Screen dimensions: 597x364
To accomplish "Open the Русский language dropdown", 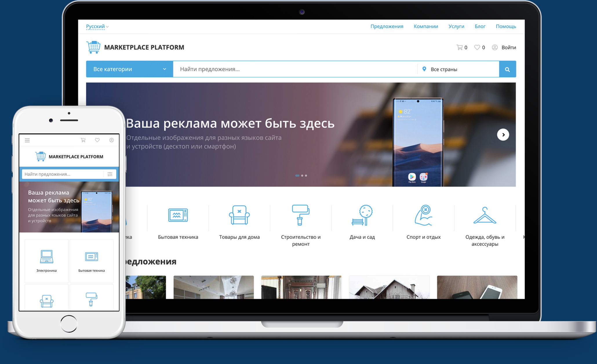I will coord(97,26).
